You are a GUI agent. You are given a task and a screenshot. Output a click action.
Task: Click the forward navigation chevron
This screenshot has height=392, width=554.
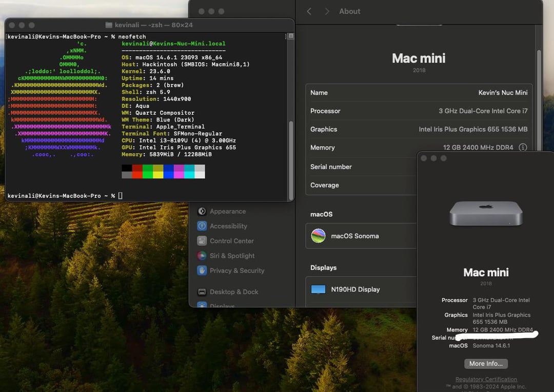[328, 11]
